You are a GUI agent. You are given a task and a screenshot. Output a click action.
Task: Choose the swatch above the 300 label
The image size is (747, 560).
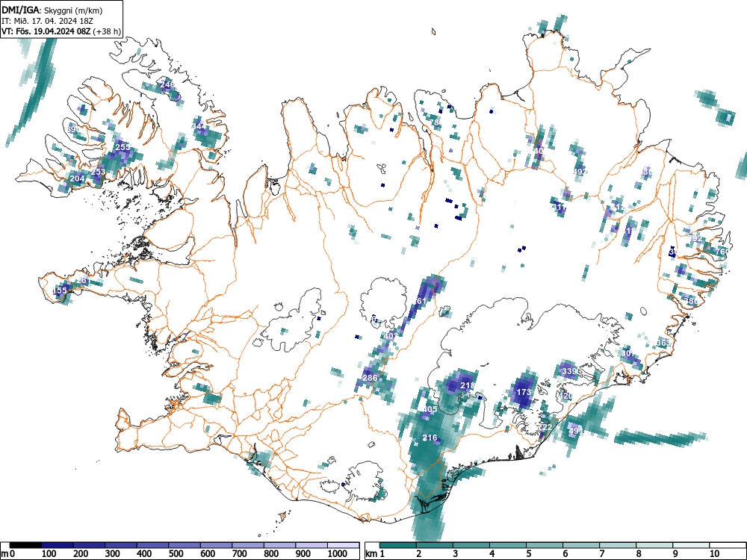(x=121, y=545)
